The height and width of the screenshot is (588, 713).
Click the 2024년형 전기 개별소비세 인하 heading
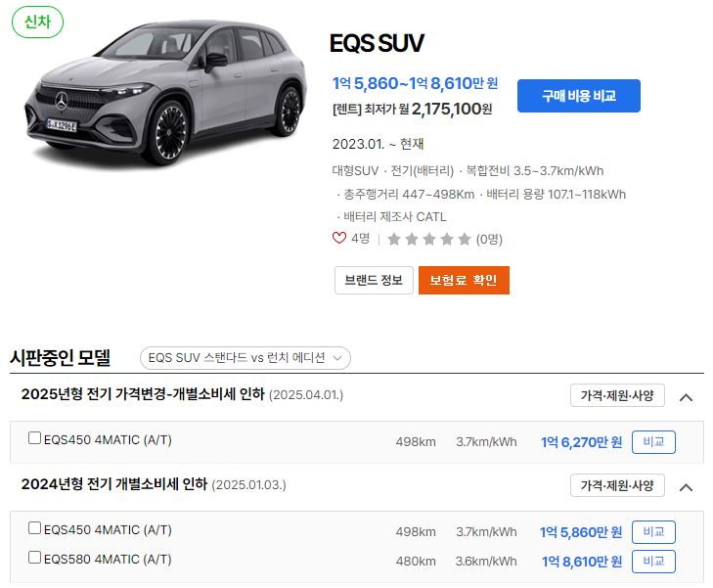coord(114,484)
